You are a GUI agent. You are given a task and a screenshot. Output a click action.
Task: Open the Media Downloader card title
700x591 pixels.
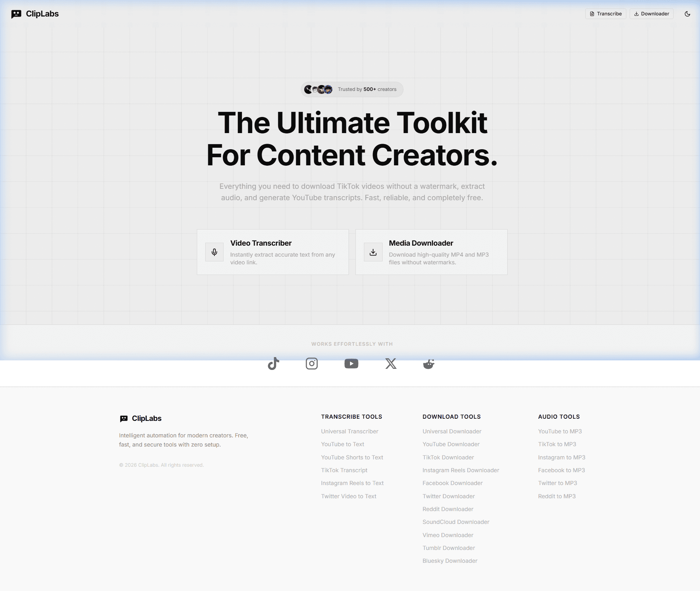click(x=421, y=243)
